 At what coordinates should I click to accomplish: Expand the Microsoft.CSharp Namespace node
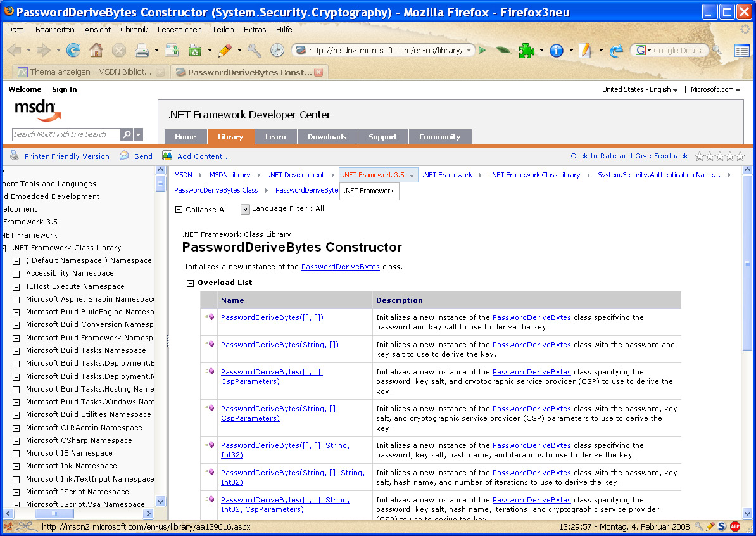[x=16, y=441]
